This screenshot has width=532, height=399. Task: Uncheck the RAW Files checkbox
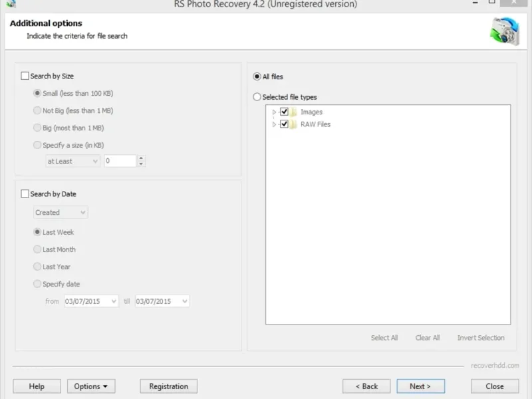[284, 124]
